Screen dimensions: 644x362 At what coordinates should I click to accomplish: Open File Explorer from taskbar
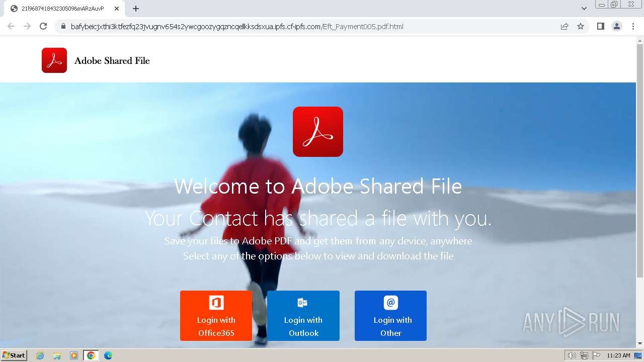57,355
